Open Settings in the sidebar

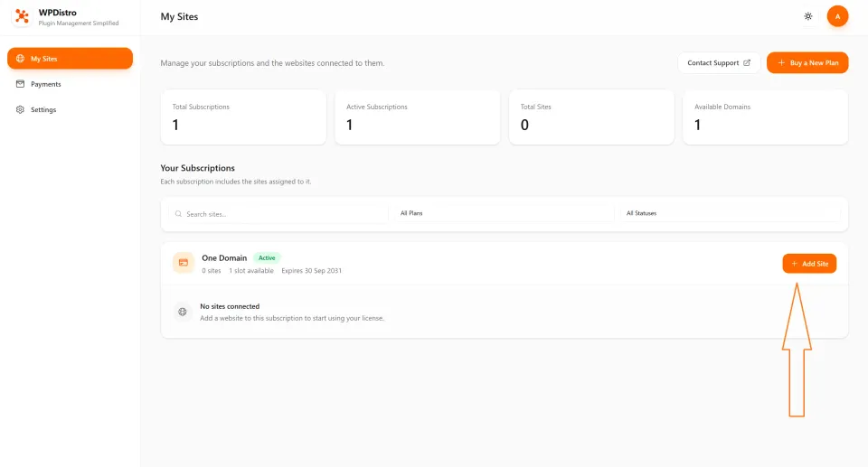[70, 109]
